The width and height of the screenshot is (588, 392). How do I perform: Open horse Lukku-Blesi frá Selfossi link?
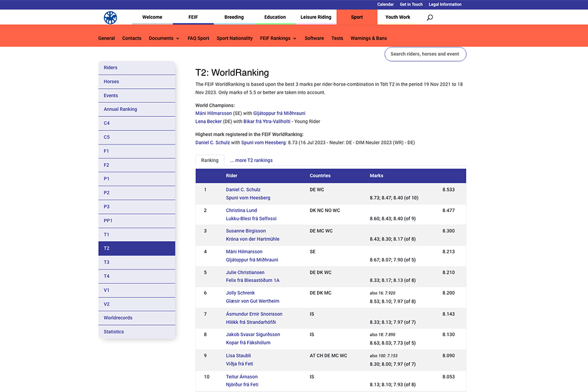tap(251, 219)
